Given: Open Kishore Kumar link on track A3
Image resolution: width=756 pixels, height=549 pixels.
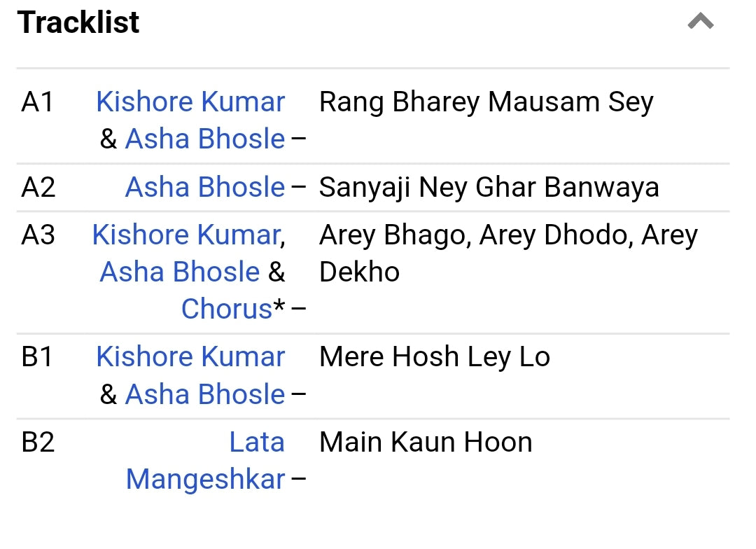Looking at the screenshot, I should [x=186, y=235].
